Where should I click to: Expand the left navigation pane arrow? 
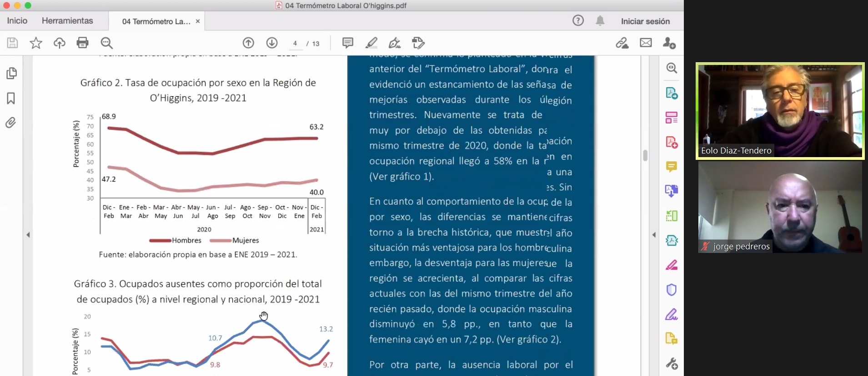[x=28, y=235]
